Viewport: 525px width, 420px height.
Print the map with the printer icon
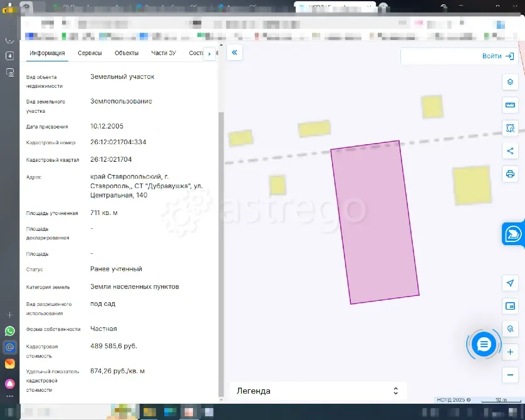[510, 174]
